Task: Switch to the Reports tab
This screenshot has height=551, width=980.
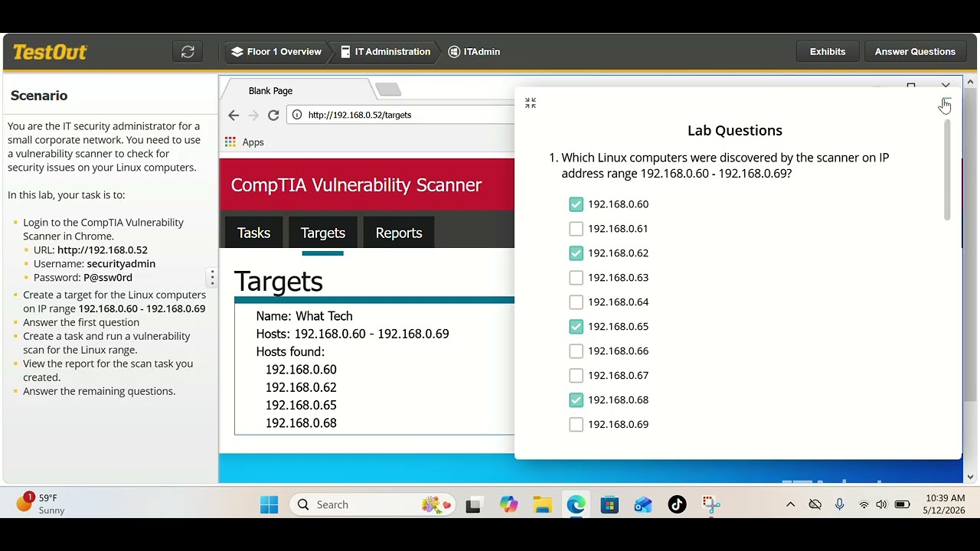Action: tap(399, 233)
